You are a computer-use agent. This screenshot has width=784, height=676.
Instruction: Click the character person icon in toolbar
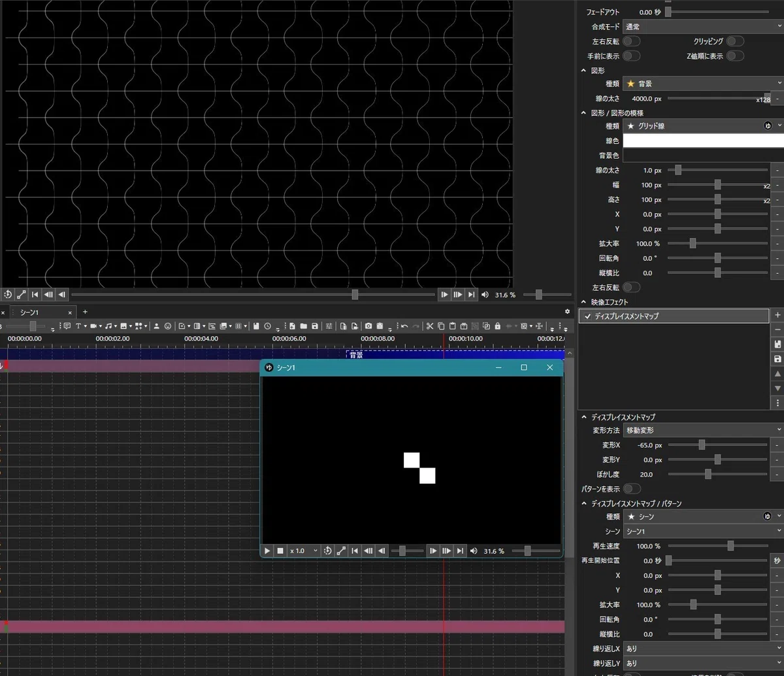pyautogui.click(x=156, y=326)
